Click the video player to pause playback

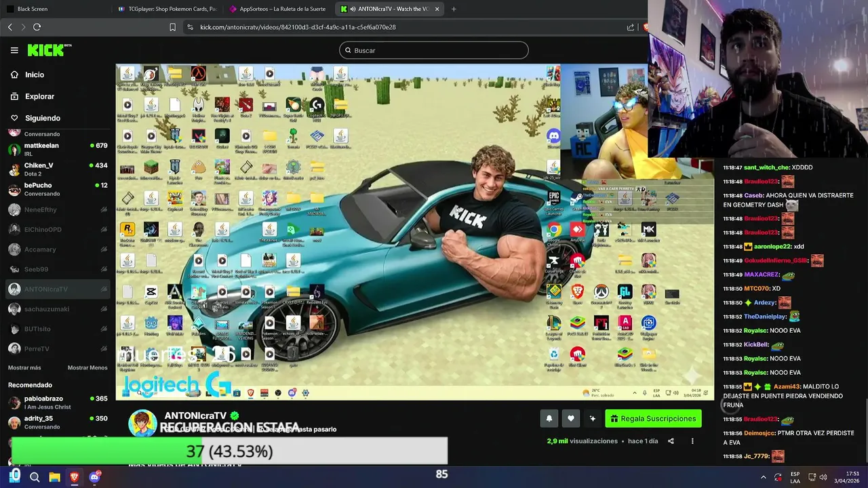pos(415,232)
